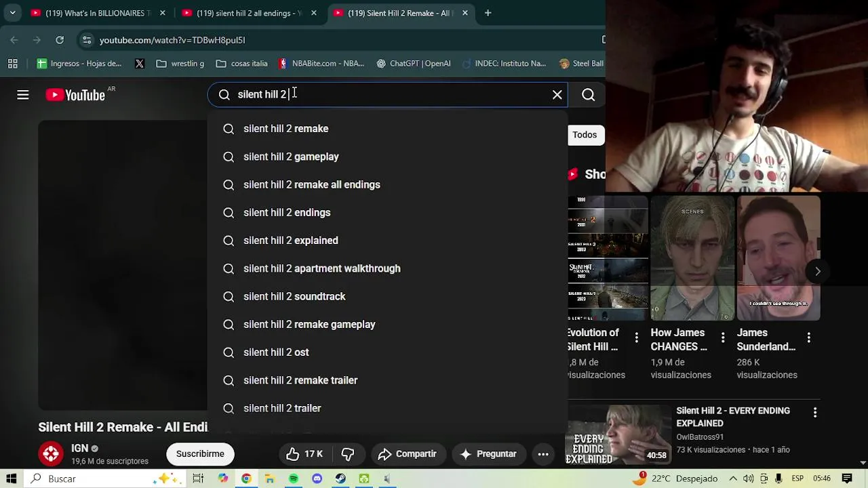868x488 pixels.
Task: Choose suggestion 'silent hill 2 ost'
Action: tap(387, 352)
